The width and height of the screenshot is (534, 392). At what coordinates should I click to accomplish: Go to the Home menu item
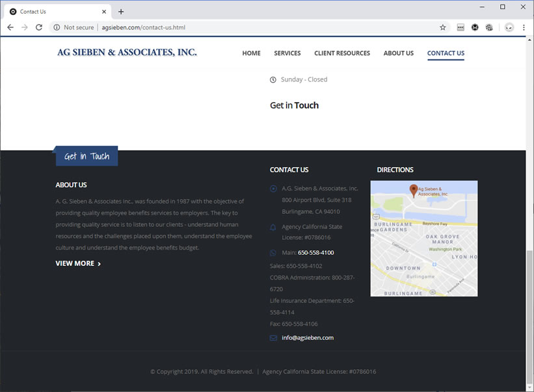pos(251,53)
